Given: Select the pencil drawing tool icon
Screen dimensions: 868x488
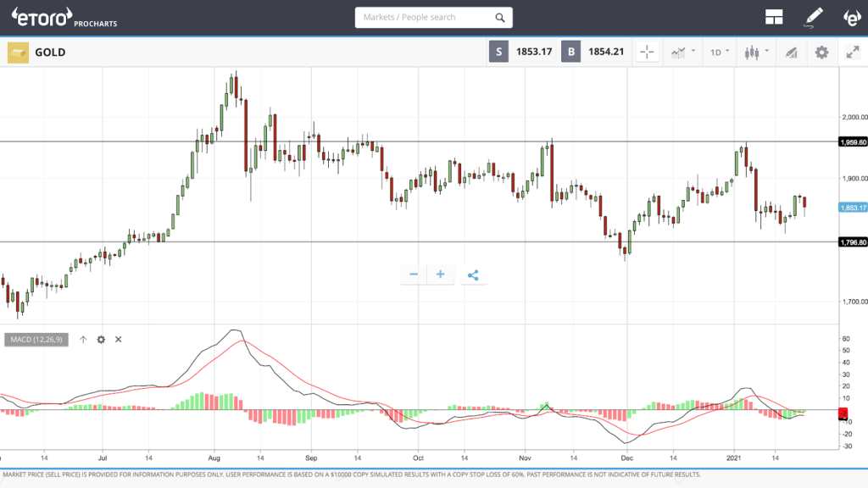Looking at the screenshot, I should pyautogui.click(x=813, y=17).
